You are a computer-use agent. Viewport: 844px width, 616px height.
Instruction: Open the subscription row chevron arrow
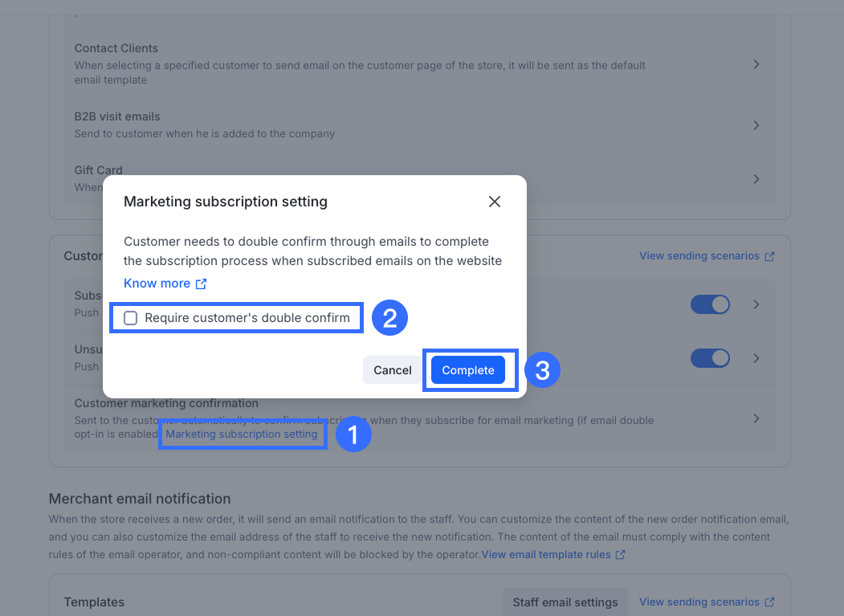pos(756,304)
